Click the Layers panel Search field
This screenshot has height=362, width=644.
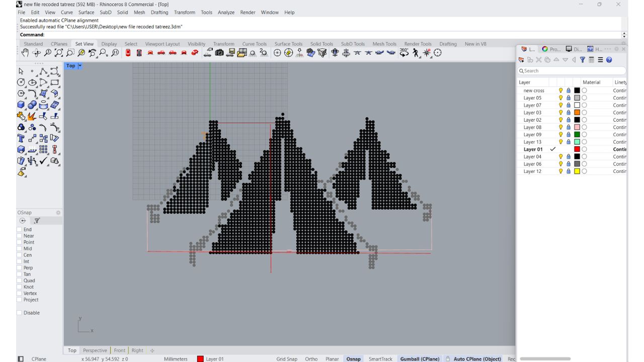tap(572, 71)
